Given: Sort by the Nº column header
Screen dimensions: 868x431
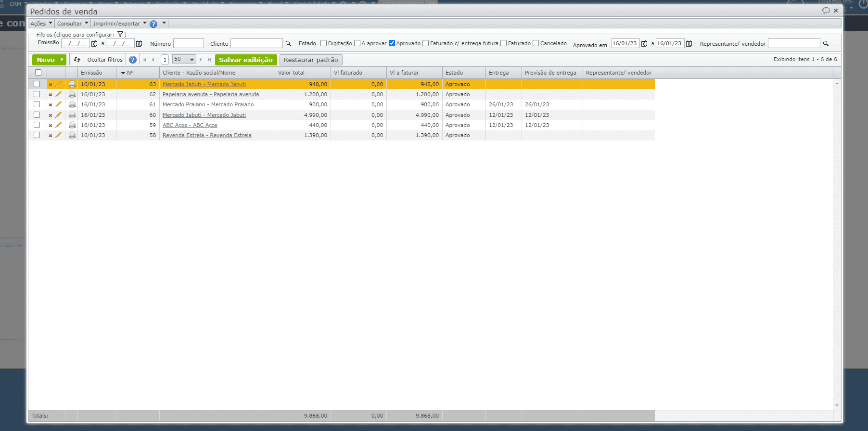Looking at the screenshot, I should [138, 73].
